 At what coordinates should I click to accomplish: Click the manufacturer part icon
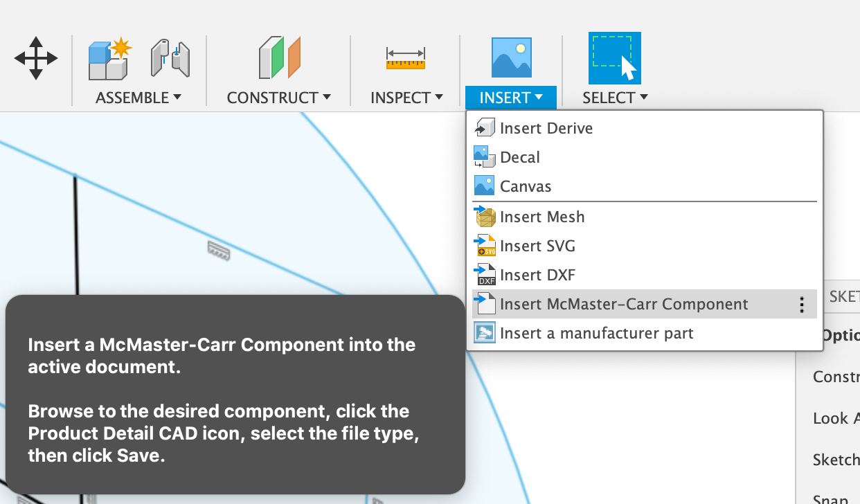click(x=485, y=333)
